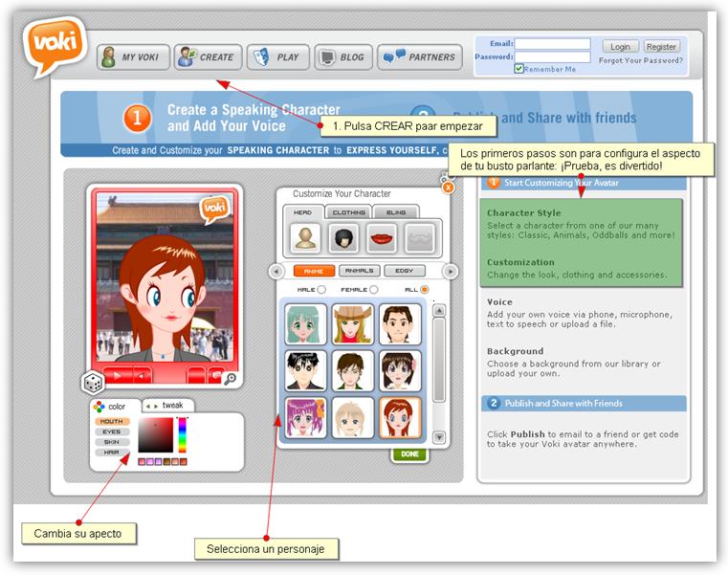This screenshot has height=575, width=728.
Task: Click the Publish and Share with Friends header
Action: (585, 403)
